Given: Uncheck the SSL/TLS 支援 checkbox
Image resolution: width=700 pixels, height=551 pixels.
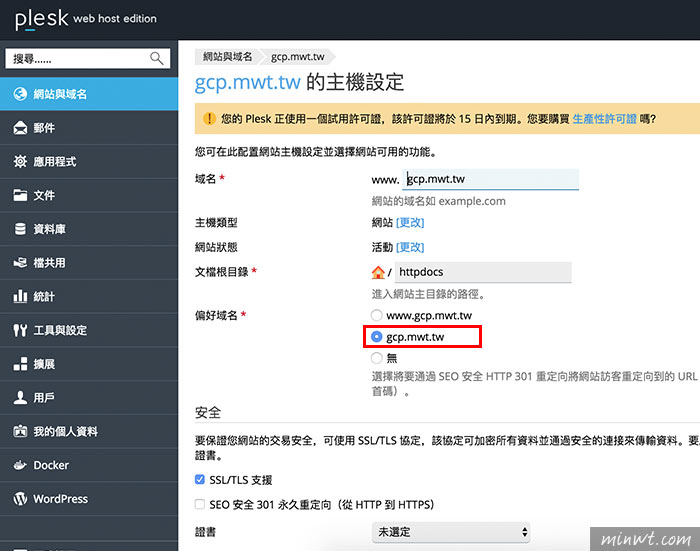Looking at the screenshot, I should [x=200, y=480].
